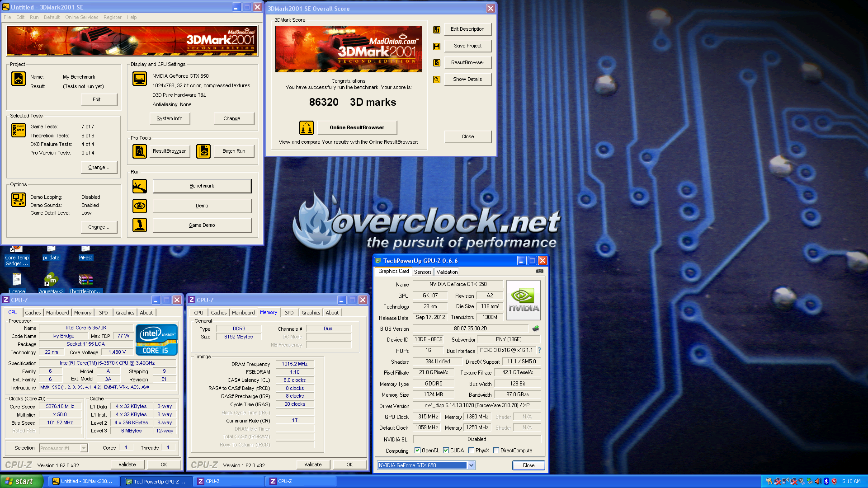Click the Online ResultBrowser button
The image size is (868, 488).
pyautogui.click(x=357, y=128)
